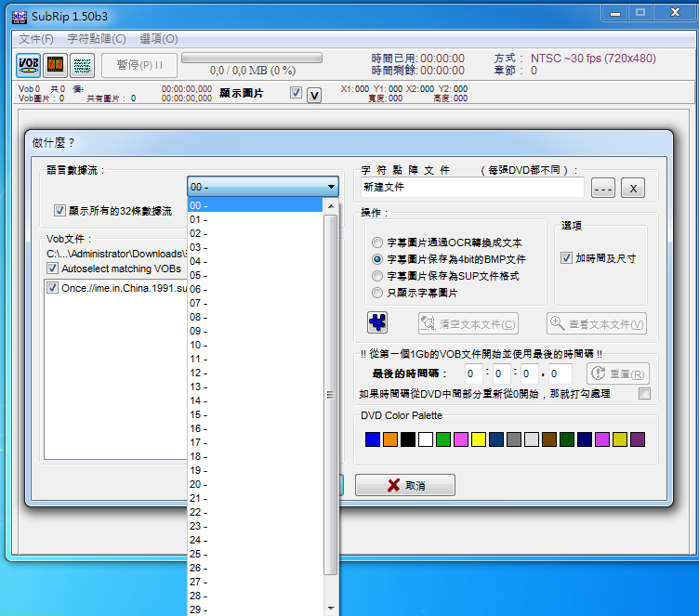
Task: Click the V button next to show picture
Action: click(x=314, y=95)
